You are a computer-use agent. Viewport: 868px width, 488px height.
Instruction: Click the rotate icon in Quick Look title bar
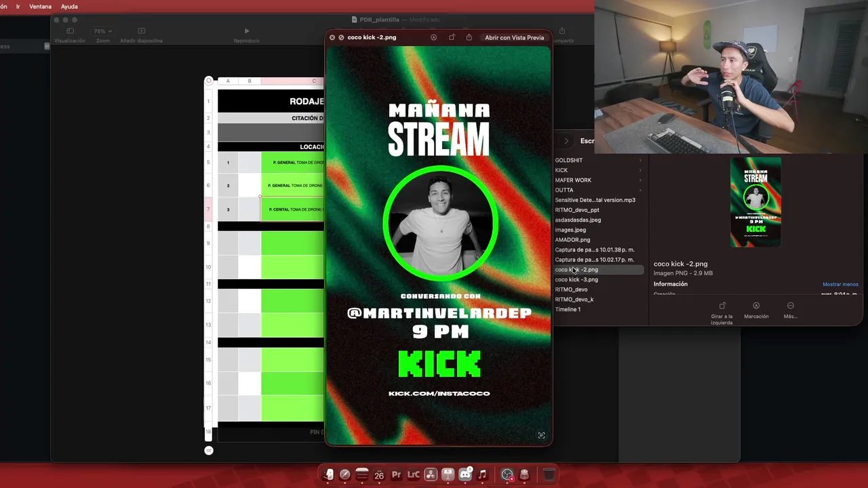tap(452, 37)
